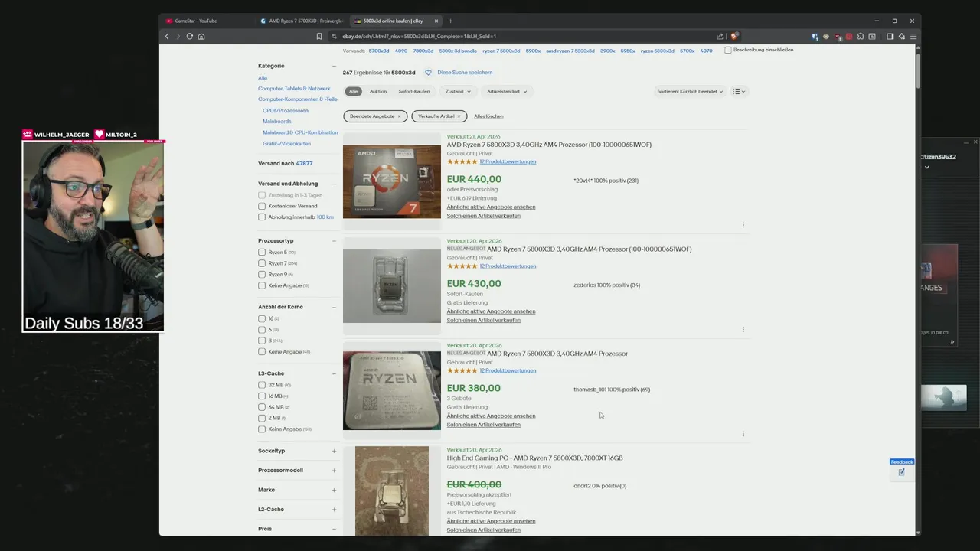
Task: Click related search 7800x3d
Action: click(x=423, y=51)
